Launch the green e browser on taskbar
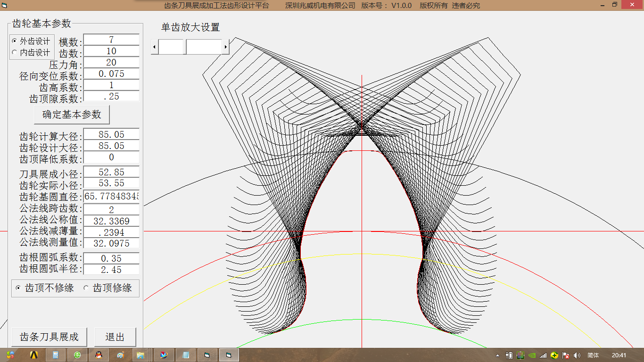Screen dimensions: 644x362 [x=77, y=355]
